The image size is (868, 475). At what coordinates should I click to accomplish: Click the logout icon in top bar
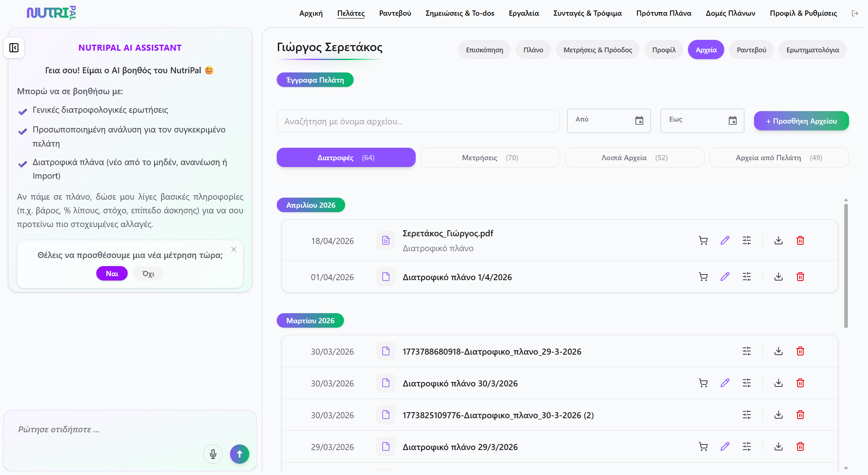pos(855,13)
